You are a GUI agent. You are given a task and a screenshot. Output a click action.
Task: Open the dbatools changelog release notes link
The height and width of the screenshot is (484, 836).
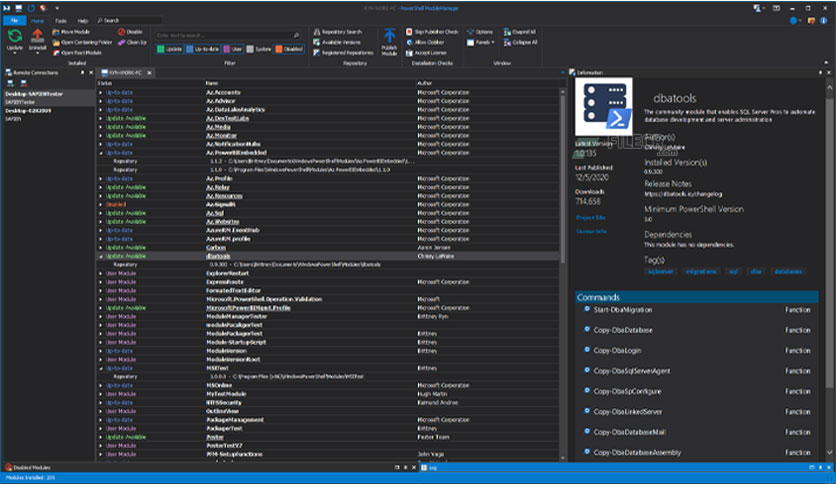coord(683,194)
